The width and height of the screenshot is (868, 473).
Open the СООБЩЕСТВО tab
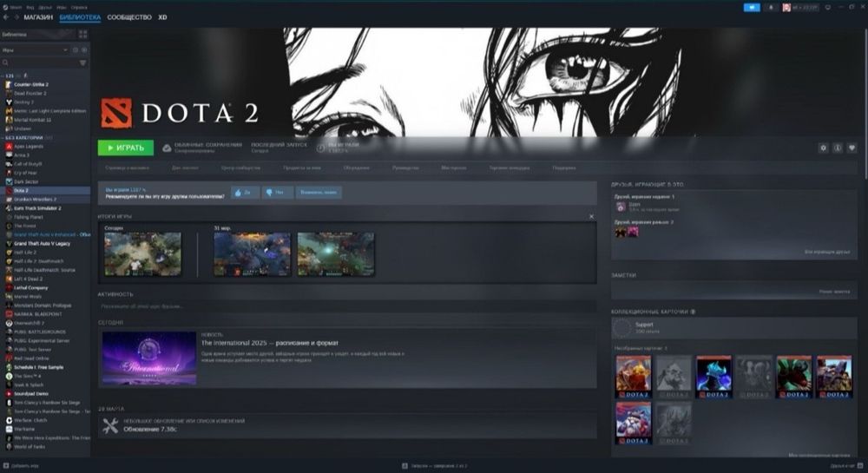(x=129, y=17)
